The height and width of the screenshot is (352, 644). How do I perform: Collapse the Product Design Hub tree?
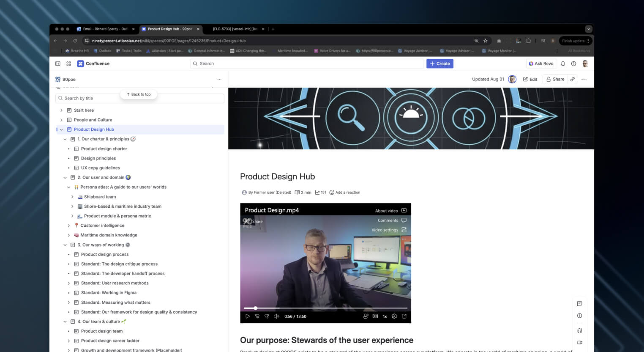(61, 129)
